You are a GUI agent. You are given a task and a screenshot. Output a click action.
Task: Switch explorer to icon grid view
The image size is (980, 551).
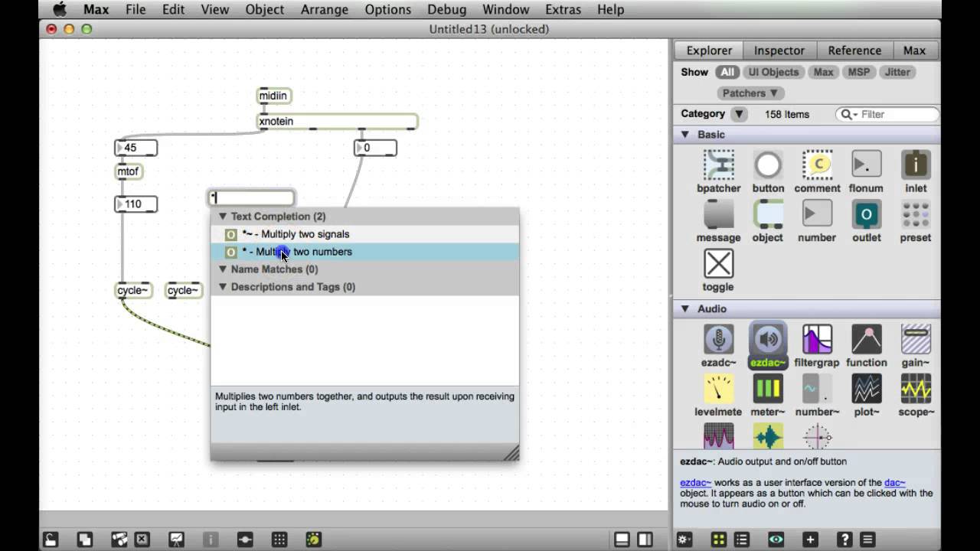[x=718, y=540]
